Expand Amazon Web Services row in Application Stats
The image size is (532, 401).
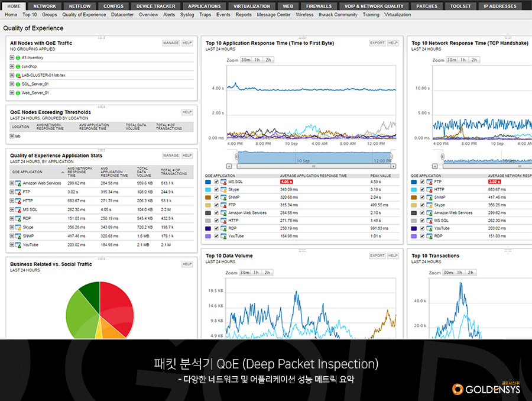pos(12,183)
